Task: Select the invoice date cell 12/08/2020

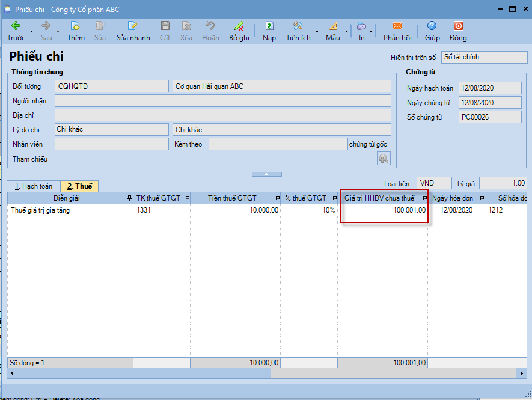Action: [x=457, y=210]
